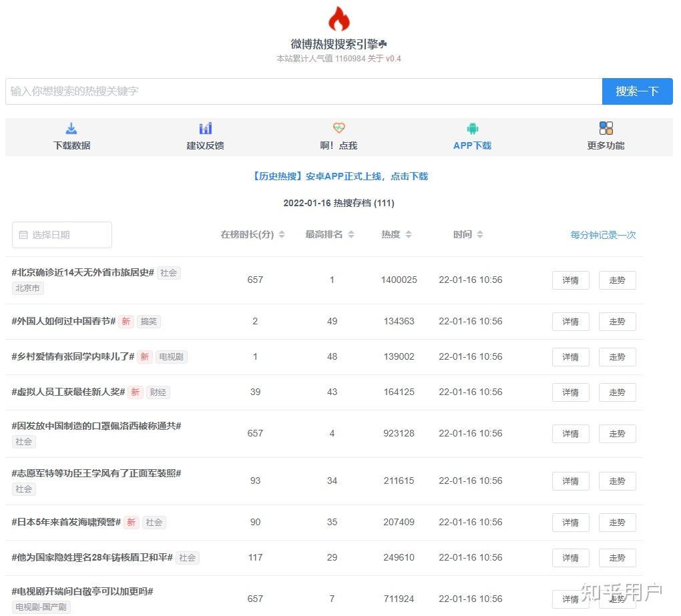Viewport: 681px width, 616px height.
Task: Click the download data arrow icon
Action: point(71,128)
